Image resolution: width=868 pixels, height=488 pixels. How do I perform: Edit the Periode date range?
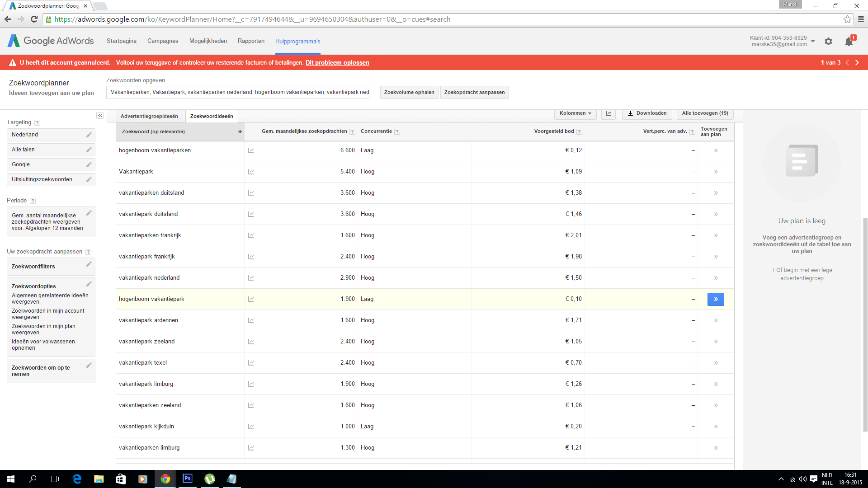[89, 213]
